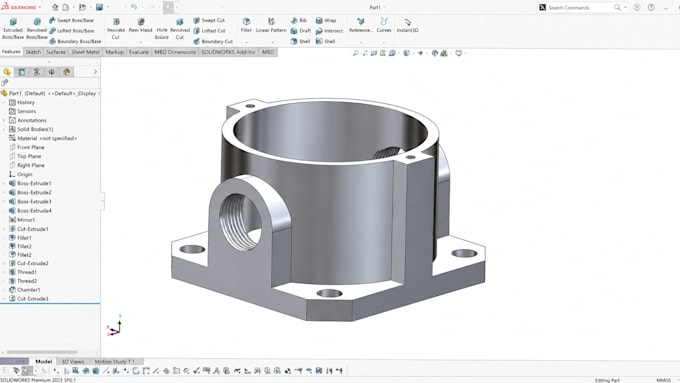The image size is (680, 383).
Task: Select the Rib tool
Action: point(299,20)
